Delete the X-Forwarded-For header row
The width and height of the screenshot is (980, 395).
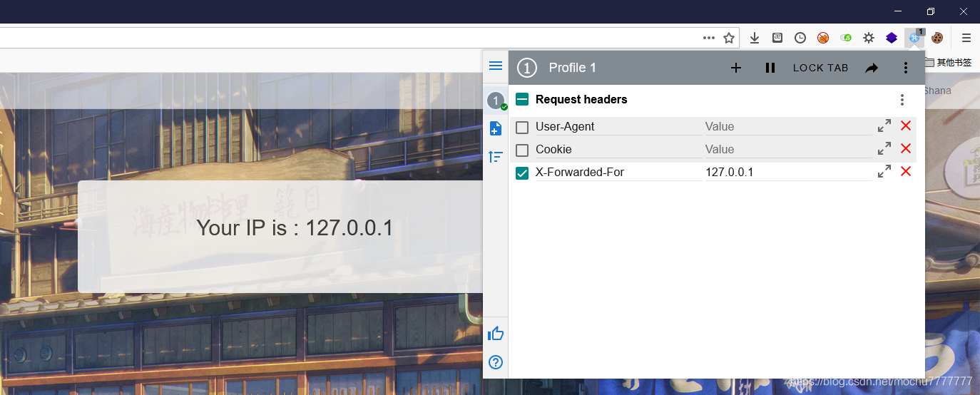pos(906,171)
